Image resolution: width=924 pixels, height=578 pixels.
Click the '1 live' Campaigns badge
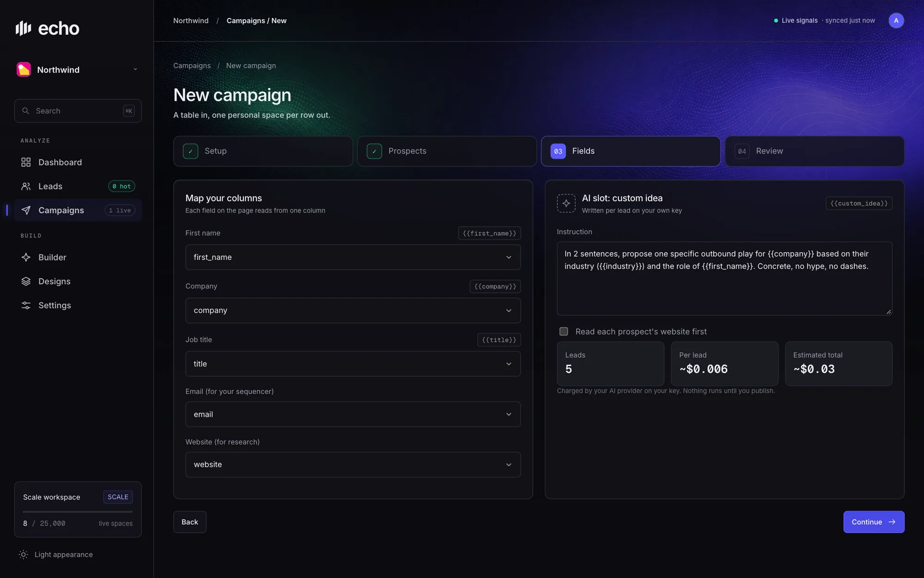pos(120,210)
